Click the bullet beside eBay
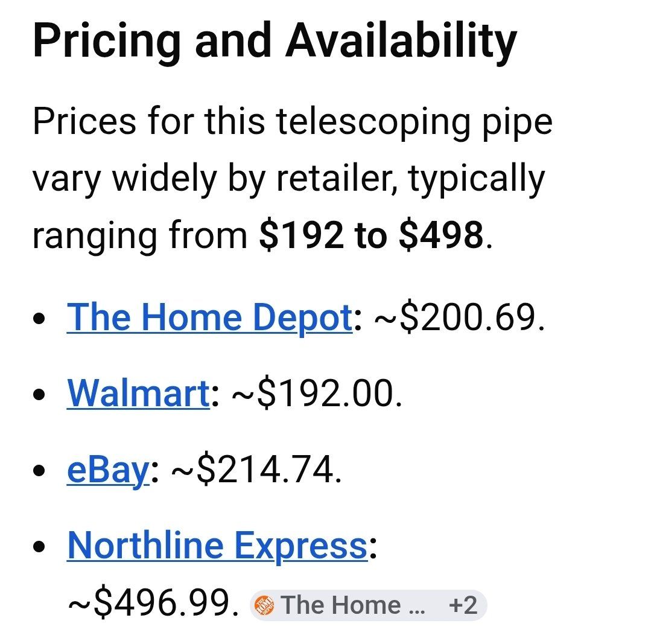The image size is (651, 644). click(39, 471)
